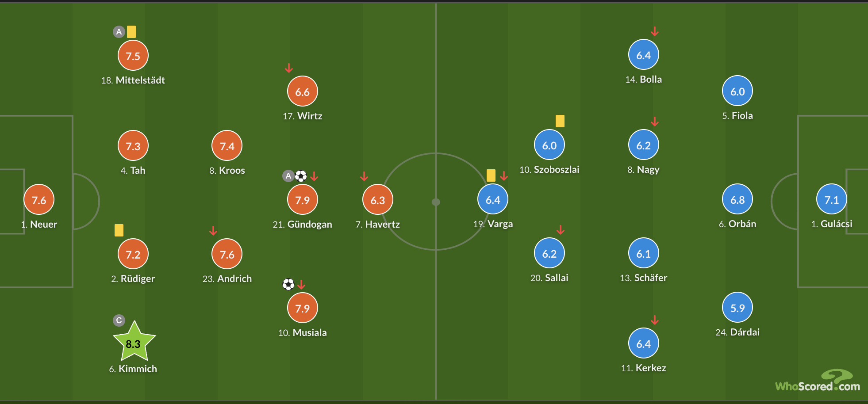This screenshot has height=404, width=868.
Task: Click the substitution arrow above Wirtz
Action: click(289, 68)
